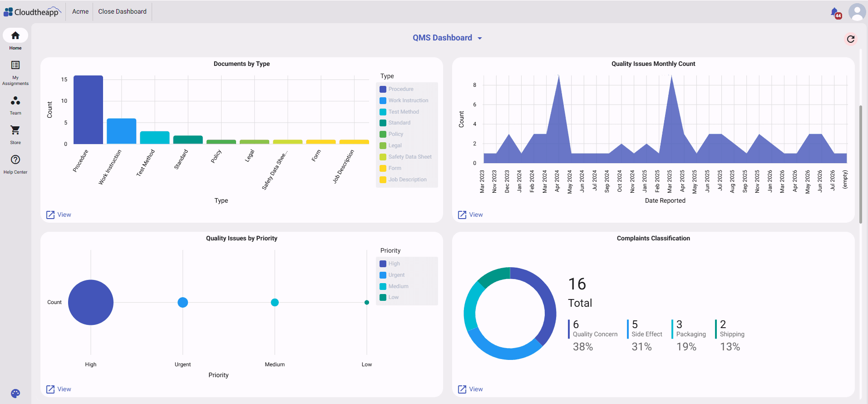868x404 pixels.
Task: Toggle Safety Data Sheet legend entry
Action: pyautogui.click(x=406, y=157)
